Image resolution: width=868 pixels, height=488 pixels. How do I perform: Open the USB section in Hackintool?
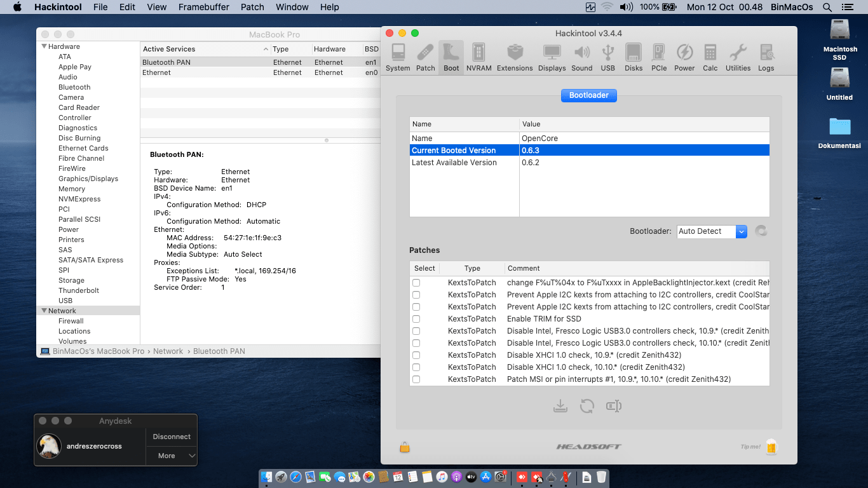(607, 57)
